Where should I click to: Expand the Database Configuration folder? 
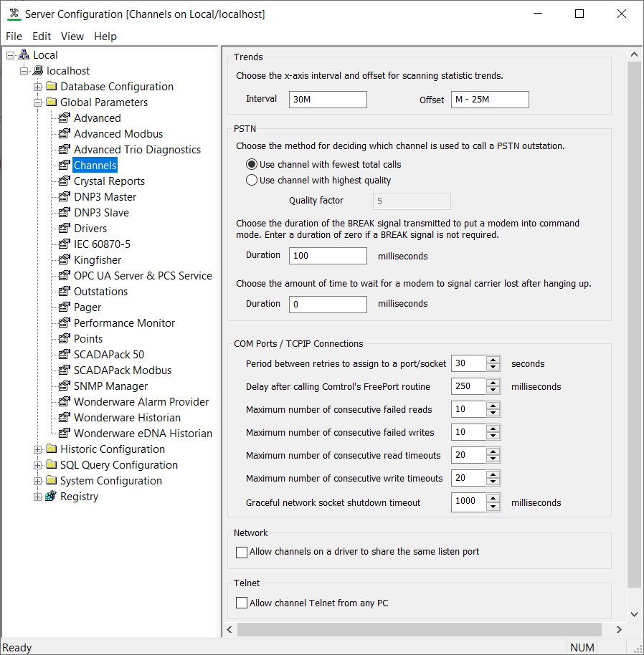37,86
